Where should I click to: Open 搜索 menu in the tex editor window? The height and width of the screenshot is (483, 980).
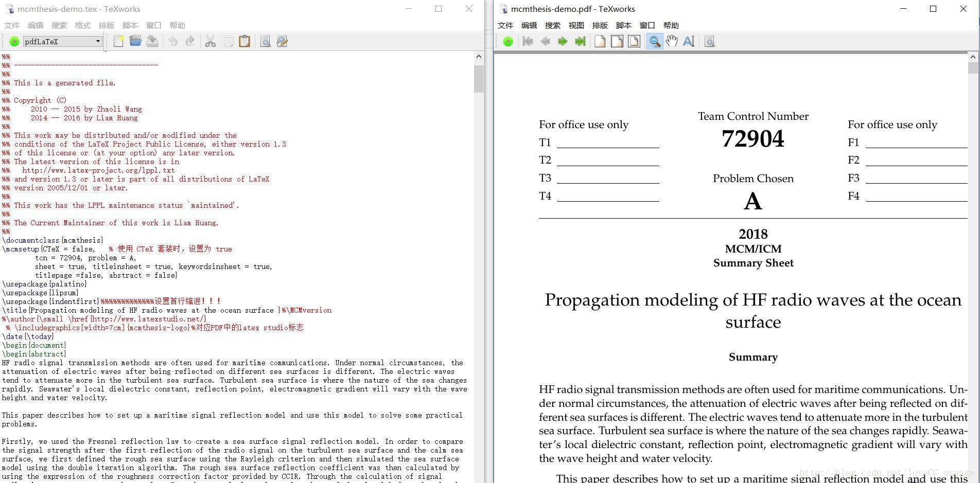click(x=59, y=25)
